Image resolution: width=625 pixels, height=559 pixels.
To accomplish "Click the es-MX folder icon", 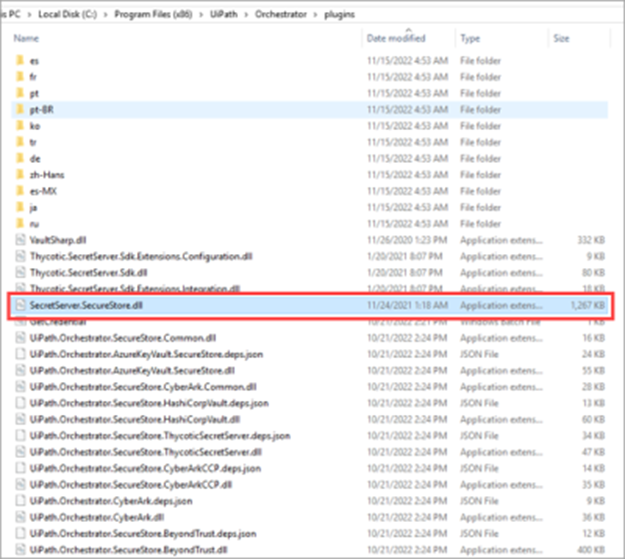I will tap(20, 190).
